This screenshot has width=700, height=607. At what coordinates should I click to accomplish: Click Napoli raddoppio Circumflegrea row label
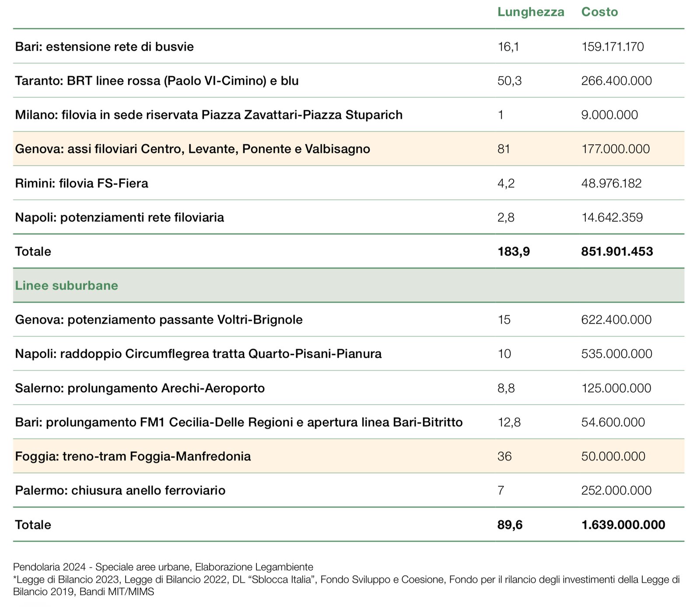[x=198, y=354]
